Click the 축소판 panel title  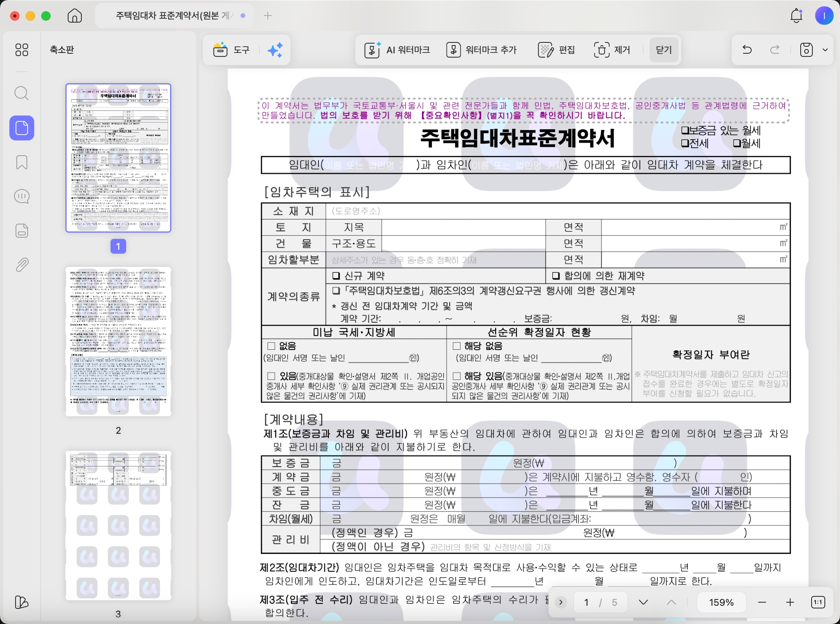coord(62,50)
